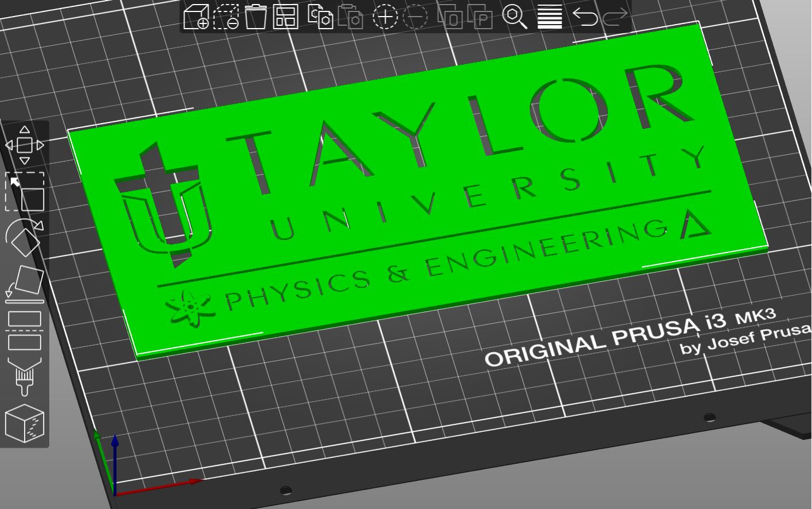The image size is (812, 509).
Task: Click the Redo arrow icon
Action: pyautogui.click(x=616, y=18)
